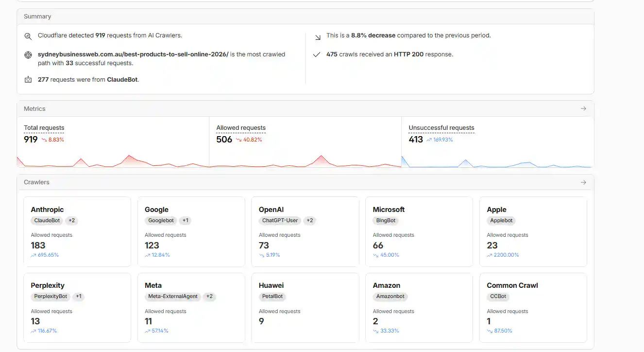Click the bot icon beside ClaudeBot requests
The image size is (644, 352).
(28, 79)
